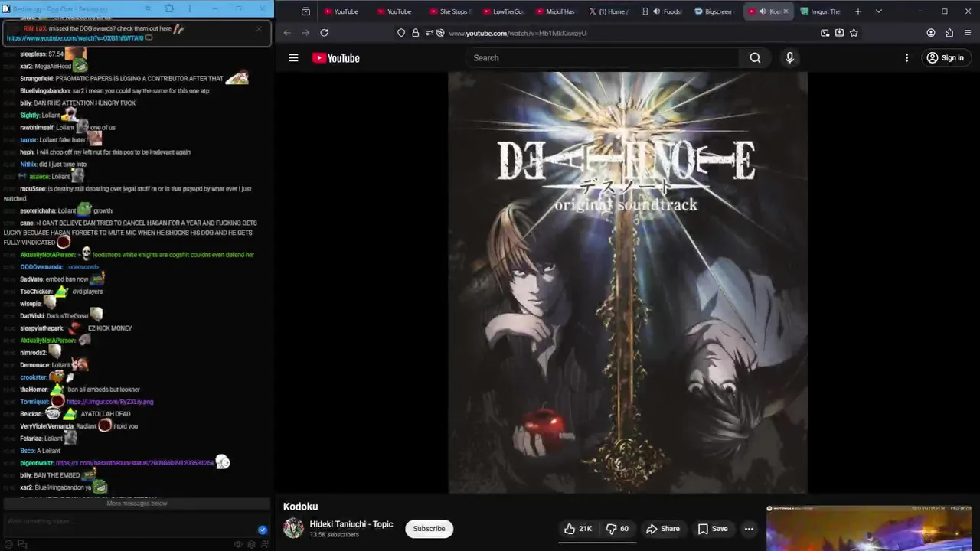Switch to the She Stops tab
The height and width of the screenshot is (551, 980).
449,11
